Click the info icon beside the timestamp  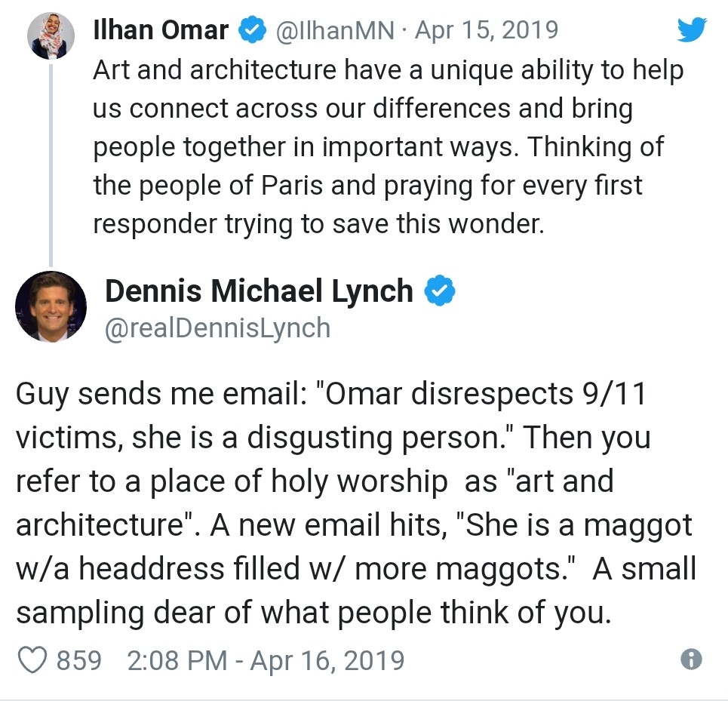point(691,659)
